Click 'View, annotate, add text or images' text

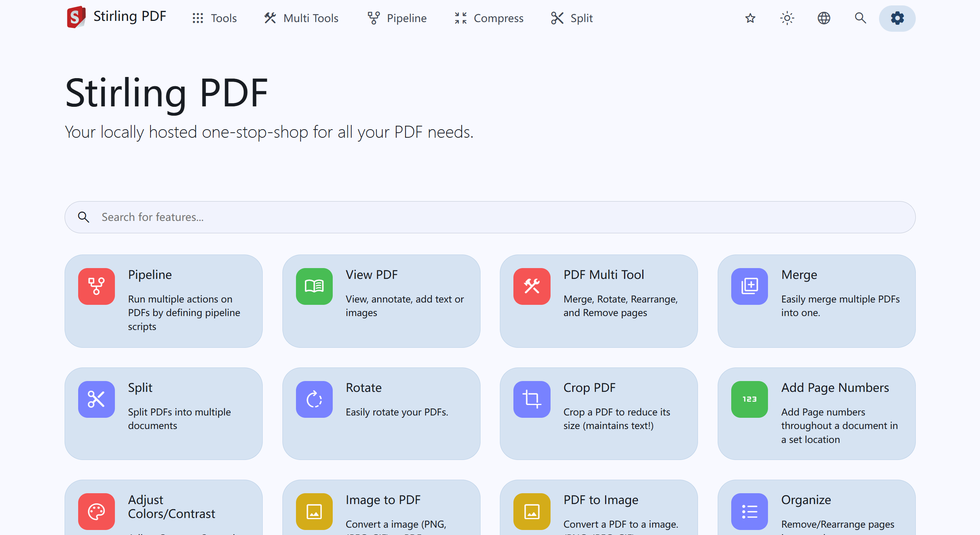click(405, 306)
